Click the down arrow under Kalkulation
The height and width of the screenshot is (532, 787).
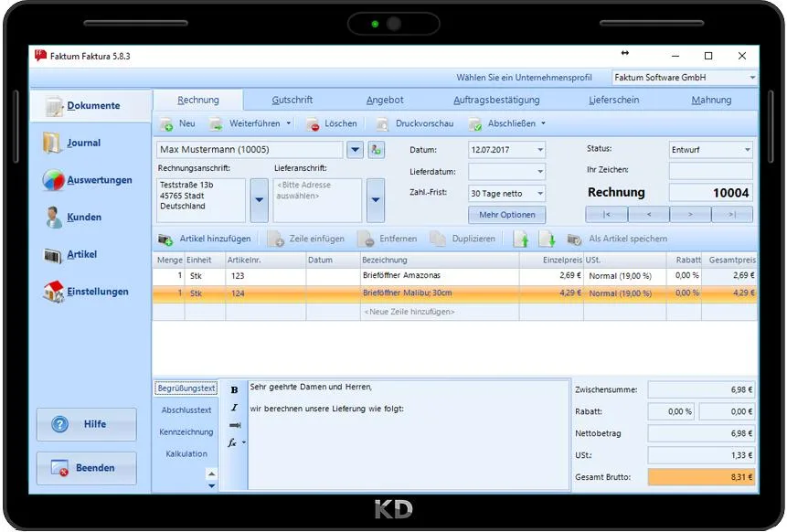(x=212, y=485)
